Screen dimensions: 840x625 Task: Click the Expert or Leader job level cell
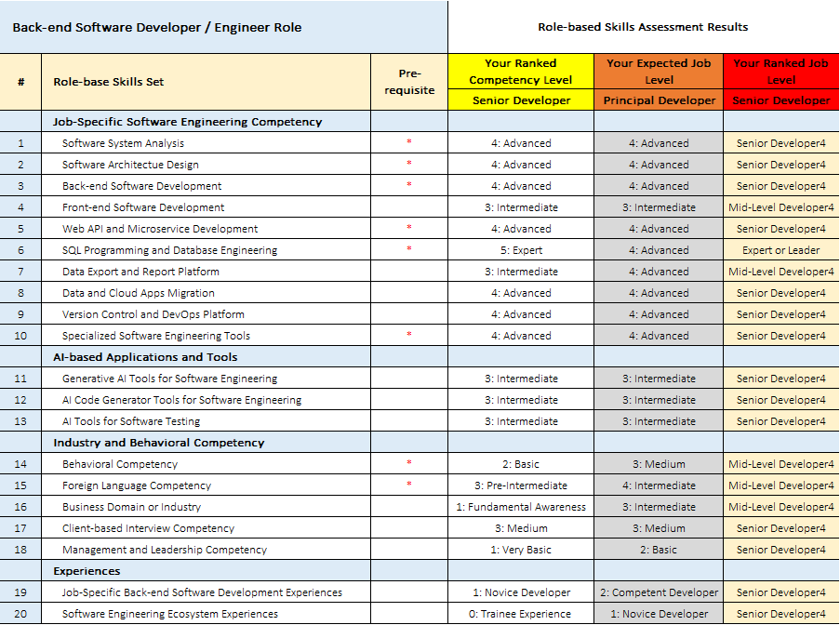(x=780, y=250)
